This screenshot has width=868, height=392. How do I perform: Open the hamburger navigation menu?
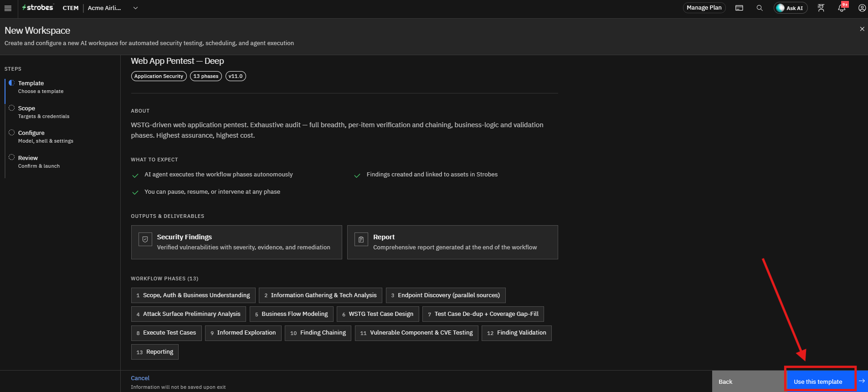click(8, 8)
